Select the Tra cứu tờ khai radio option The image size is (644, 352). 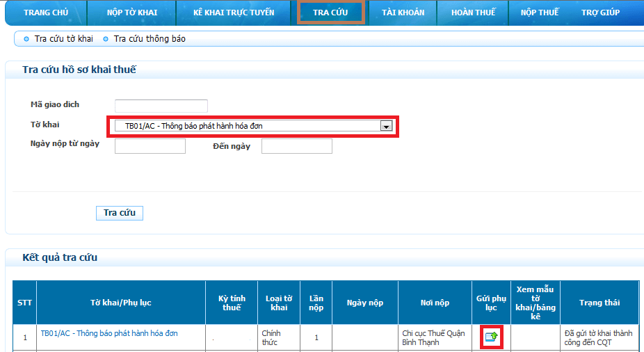(x=26, y=39)
